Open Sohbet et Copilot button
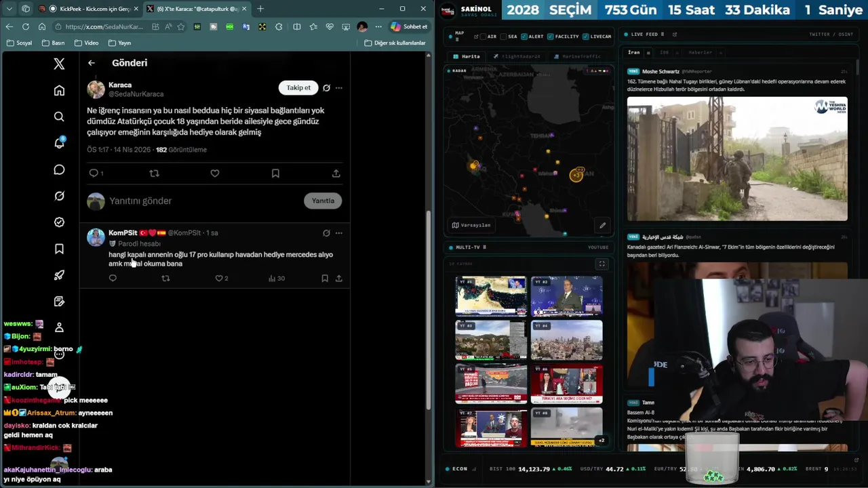This screenshot has width=868, height=488. point(409,26)
